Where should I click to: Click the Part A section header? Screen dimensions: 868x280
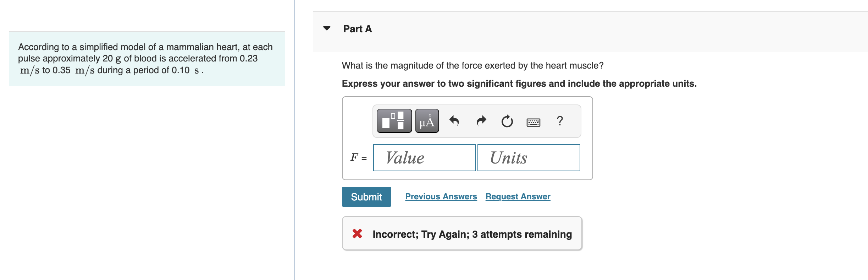point(356,29)
